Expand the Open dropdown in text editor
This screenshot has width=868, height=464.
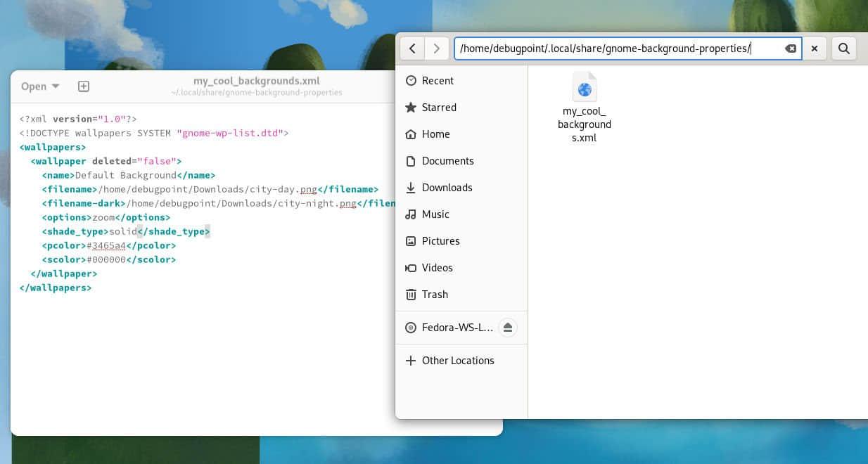click(x=40, y=86)
